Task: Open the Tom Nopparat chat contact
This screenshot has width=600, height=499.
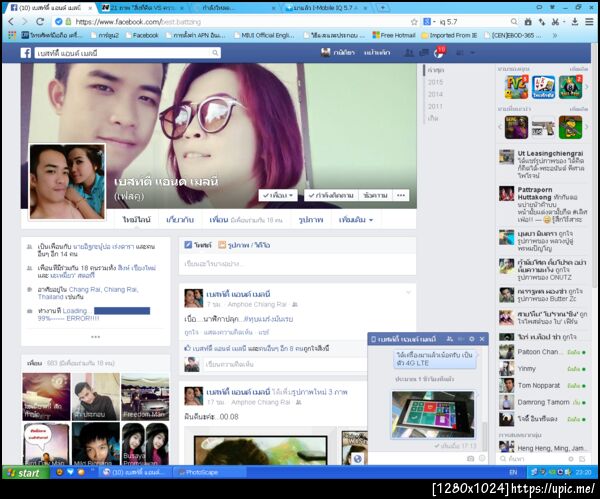Action: 543,385
